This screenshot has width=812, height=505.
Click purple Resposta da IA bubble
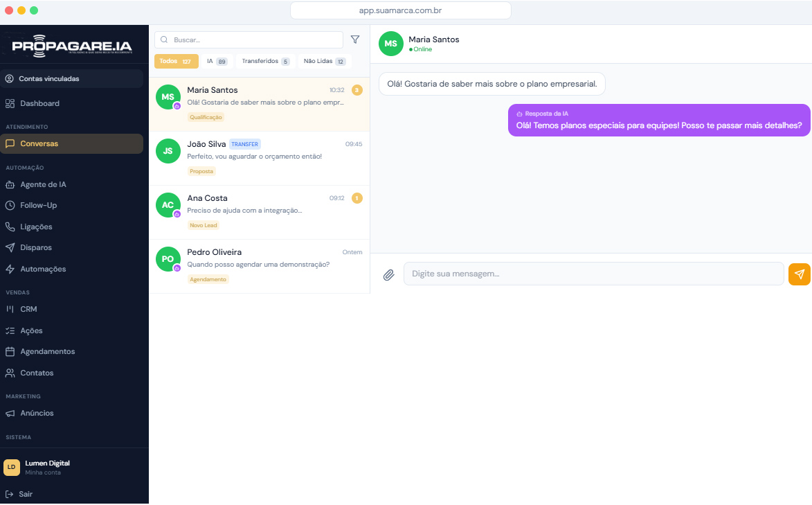(x=659, y=121)
